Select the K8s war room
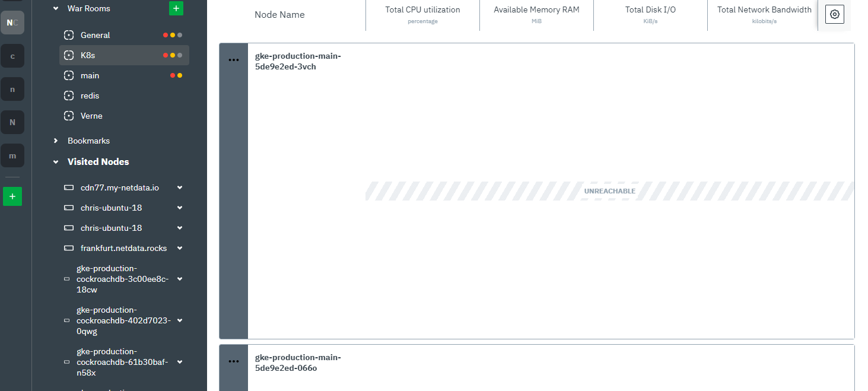This screenshot has height=391, width=868. [125, 55]
